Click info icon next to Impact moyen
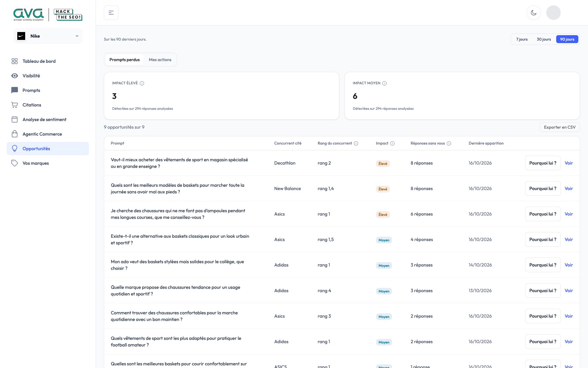This screenshot has width=588, height=368. point(384,83)
